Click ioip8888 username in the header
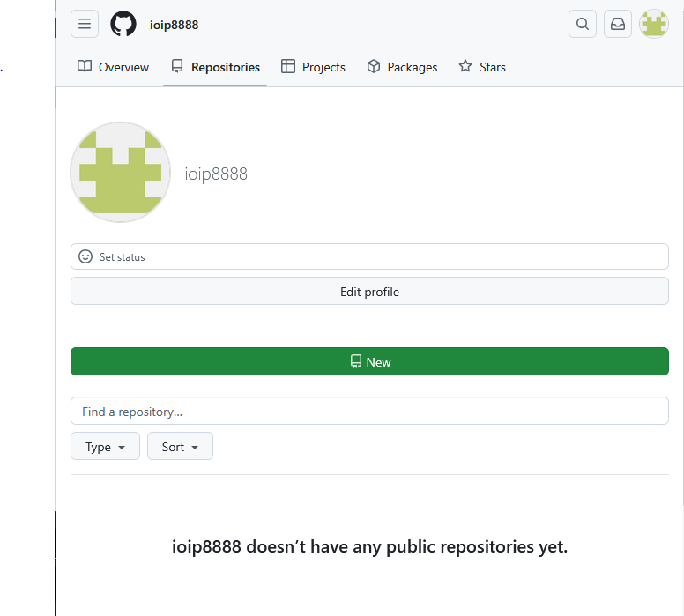 click(174, 25)
